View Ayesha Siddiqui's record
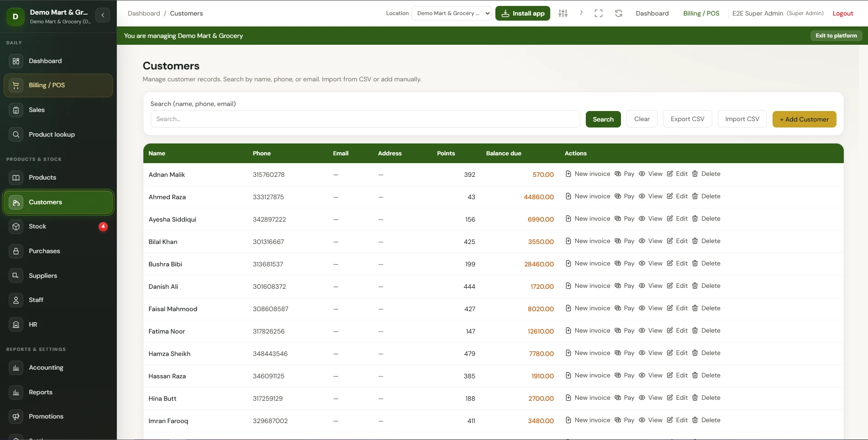This screenshot has height=440, width=868. click(x=650, y=218)
